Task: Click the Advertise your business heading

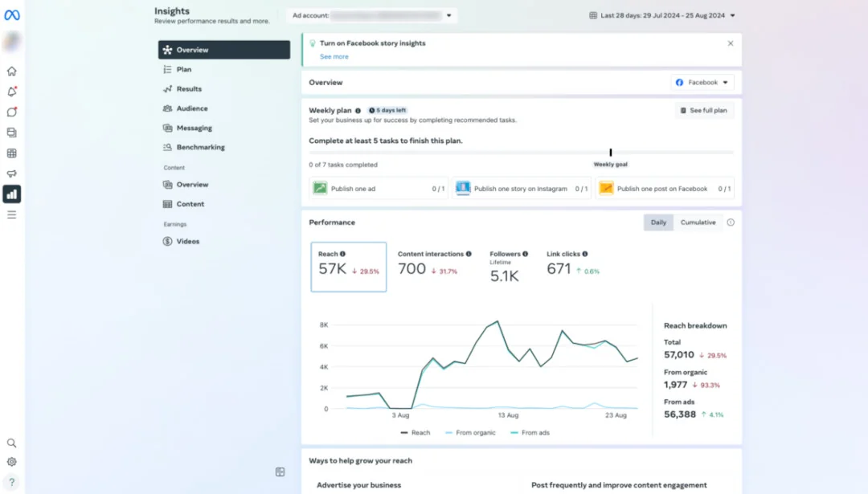Action: tap(358, 485)
